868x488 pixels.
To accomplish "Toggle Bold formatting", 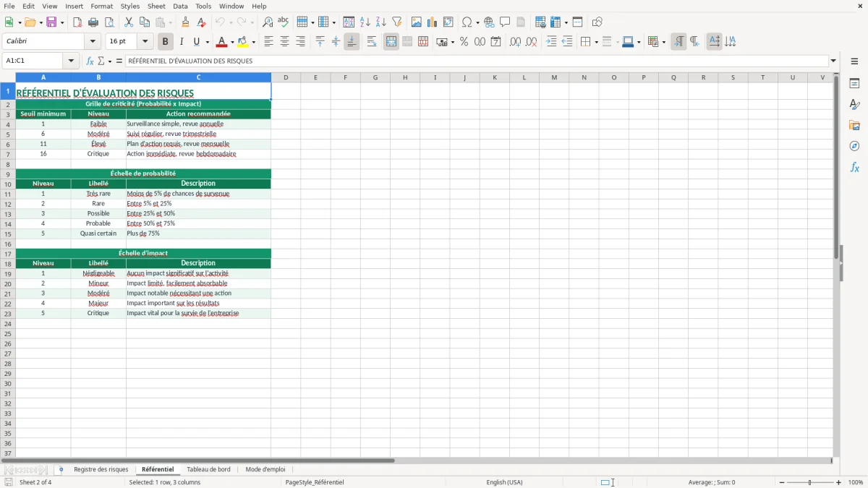I will pyautogui.click(x=166, y=42).
